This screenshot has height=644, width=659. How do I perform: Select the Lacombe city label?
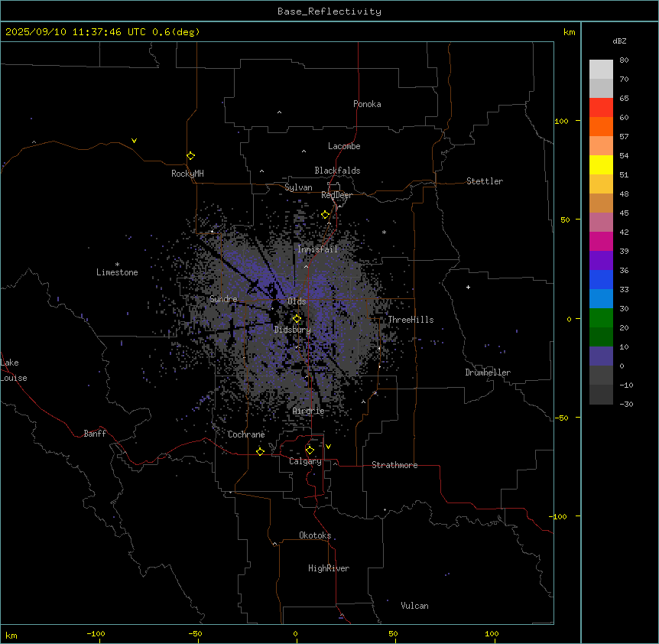[344, 146]
